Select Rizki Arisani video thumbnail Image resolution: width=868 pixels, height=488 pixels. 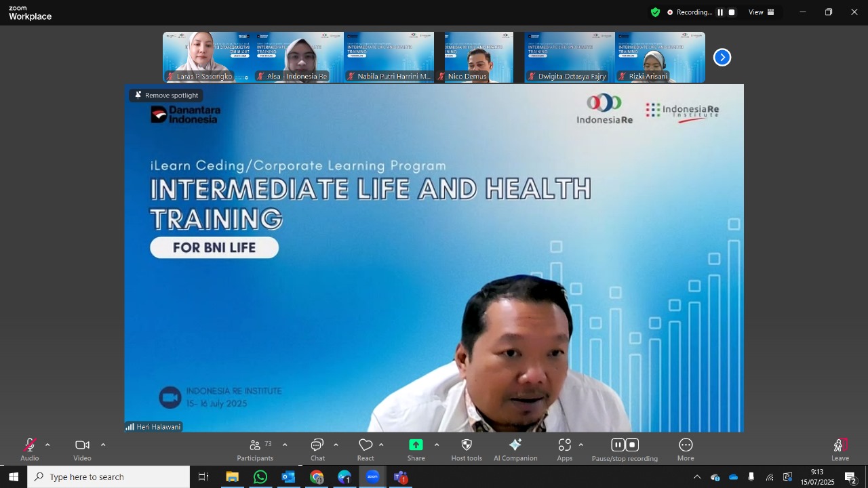point(660,58)
